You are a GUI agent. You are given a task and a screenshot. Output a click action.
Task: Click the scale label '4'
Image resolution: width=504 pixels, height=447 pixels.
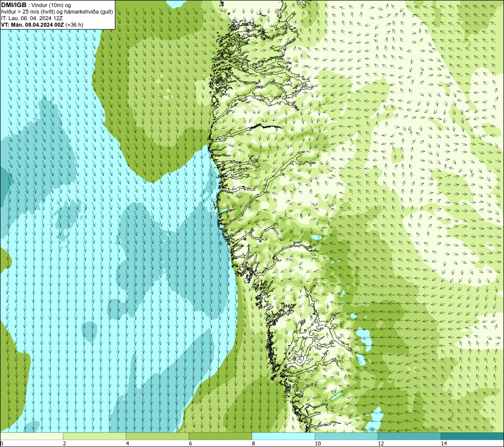128,443
